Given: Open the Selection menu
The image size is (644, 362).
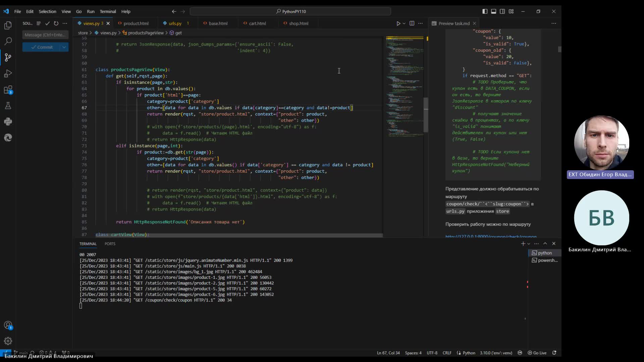Looking at the screenshot, I should point(47,11).
